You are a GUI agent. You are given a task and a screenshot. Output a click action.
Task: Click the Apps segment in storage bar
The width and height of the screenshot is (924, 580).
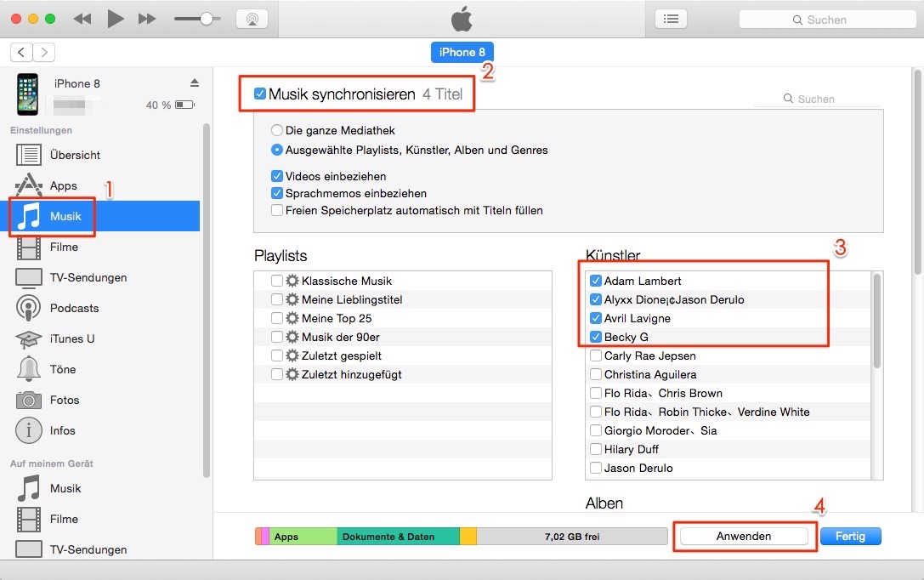(x=303, y=537)
